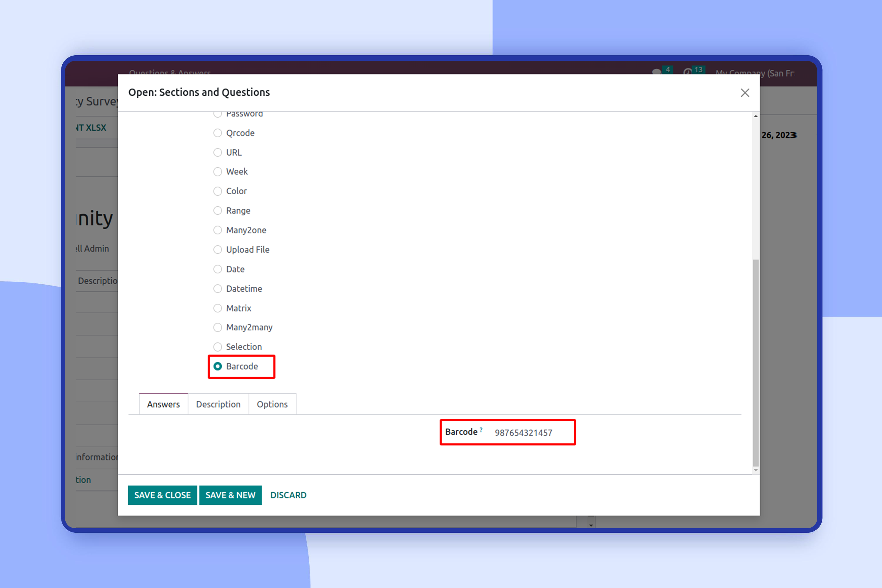
Task: Pick the Datetime radio button
Action: [x=218, y=289]
